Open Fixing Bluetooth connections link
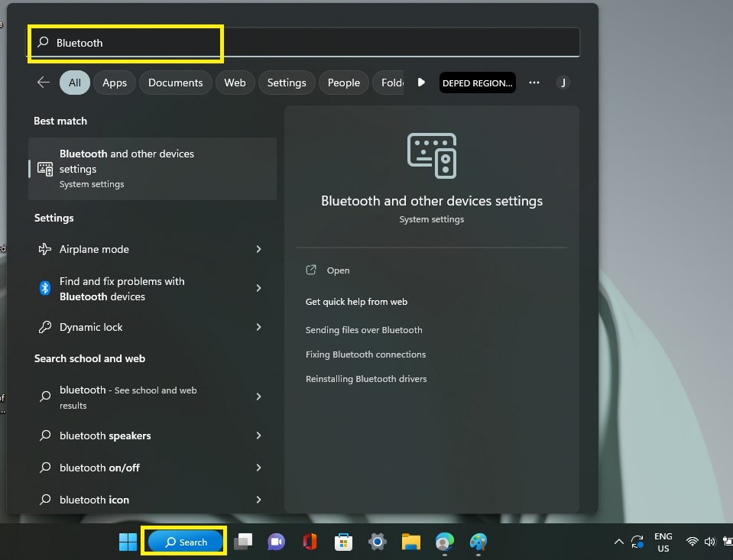The image size is (733, 560). point(365,354)
